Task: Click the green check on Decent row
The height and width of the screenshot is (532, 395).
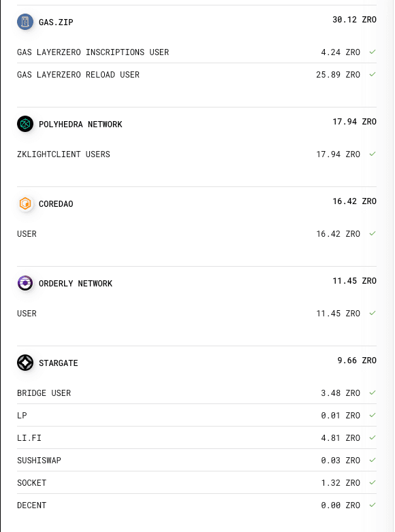Action: click(x=373, y=505)
